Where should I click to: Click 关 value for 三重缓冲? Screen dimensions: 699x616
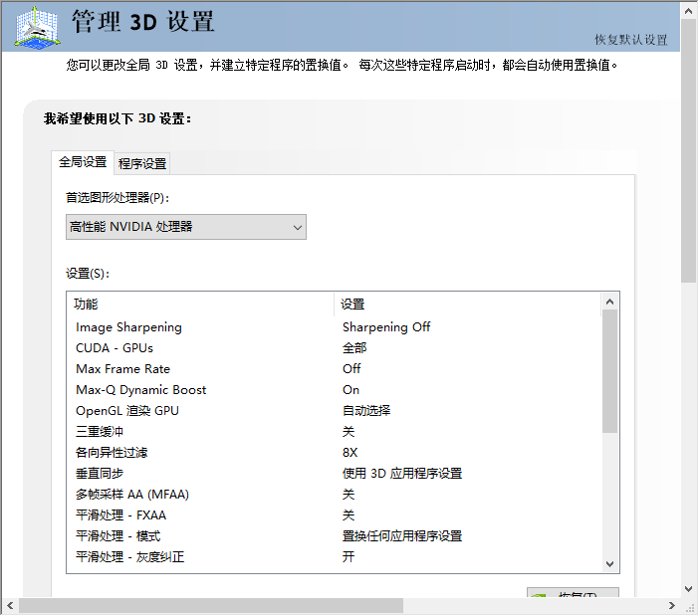[349, 432]
